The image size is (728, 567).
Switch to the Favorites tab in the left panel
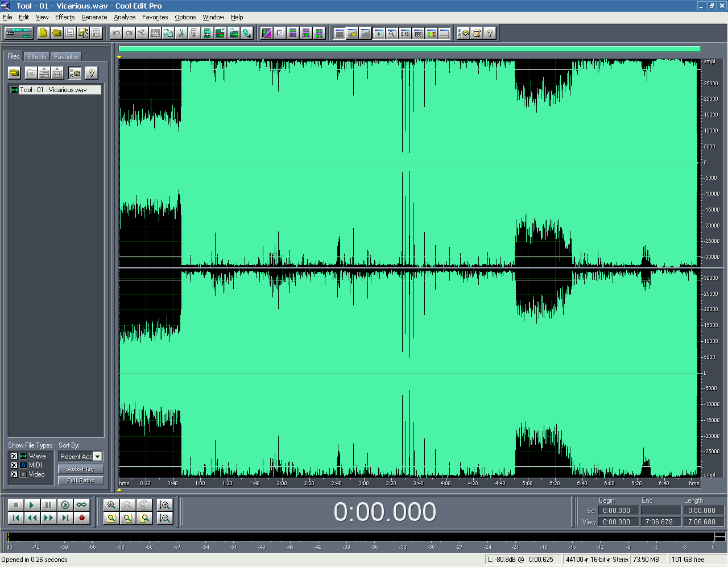tap(67, 57)
